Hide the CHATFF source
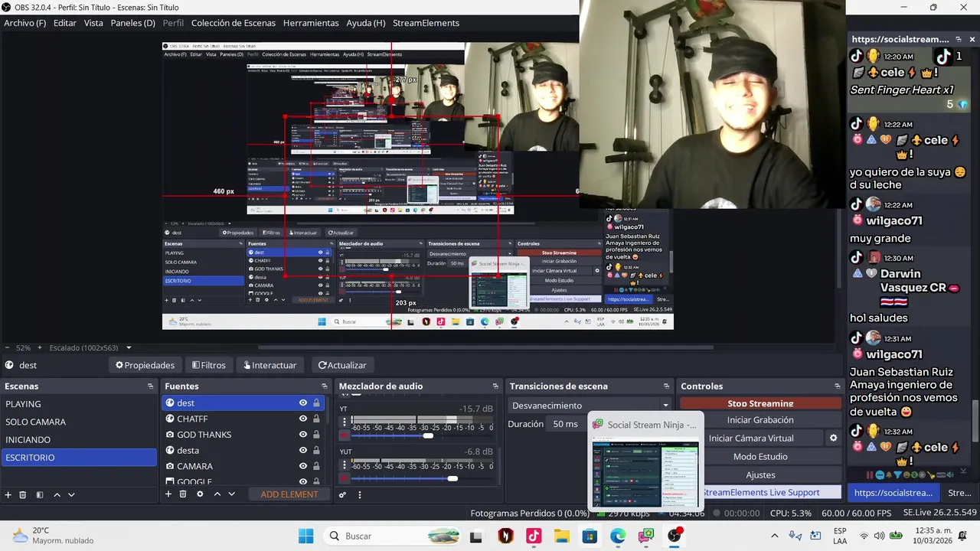 (x=303, y=419)
